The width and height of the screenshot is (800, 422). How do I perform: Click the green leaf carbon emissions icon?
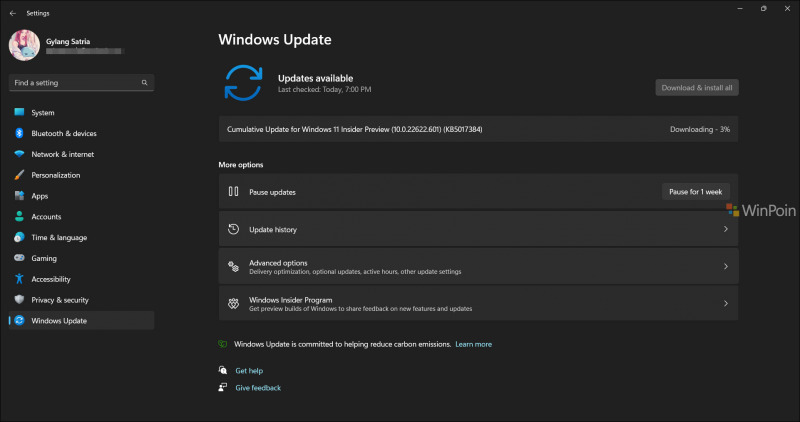point(222,344)
